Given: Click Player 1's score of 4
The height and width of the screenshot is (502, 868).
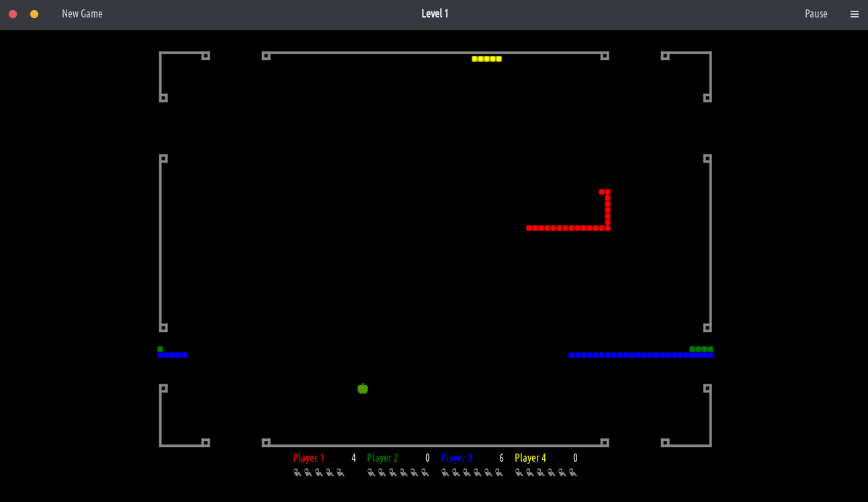Looking at the screenshot, I should click(353, 458).
